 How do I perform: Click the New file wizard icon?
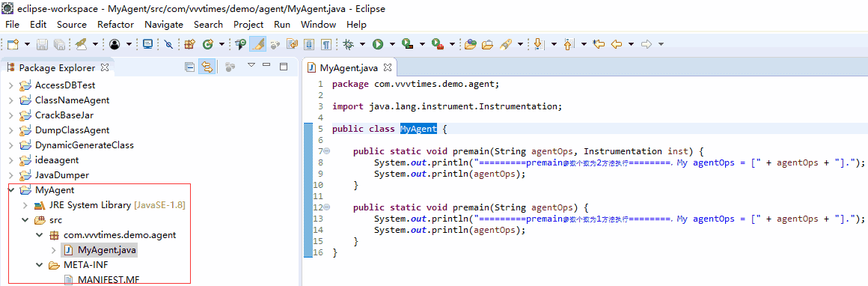[x=13, y=44]
